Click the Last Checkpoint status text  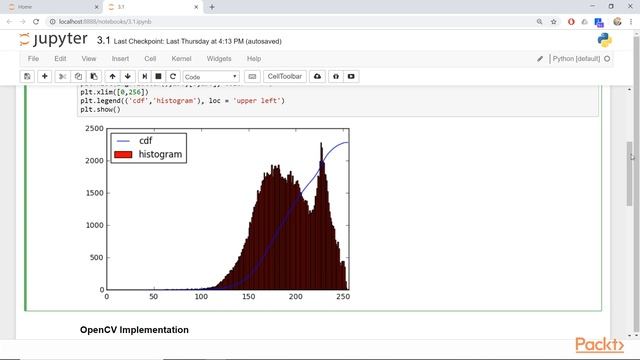coord(198,41)
